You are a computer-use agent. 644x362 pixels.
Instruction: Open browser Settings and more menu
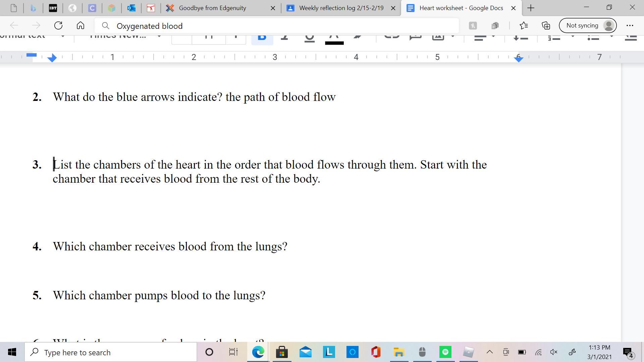tap(630, 25)
